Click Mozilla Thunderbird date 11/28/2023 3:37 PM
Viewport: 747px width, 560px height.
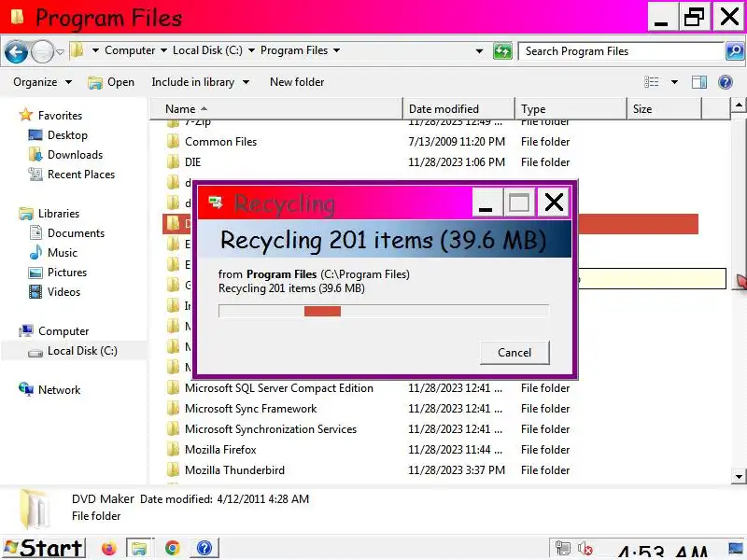click(x=457, y=470)
